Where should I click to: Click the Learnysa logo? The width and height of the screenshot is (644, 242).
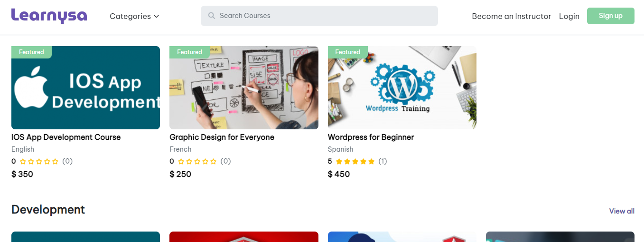tap(49, 16)
